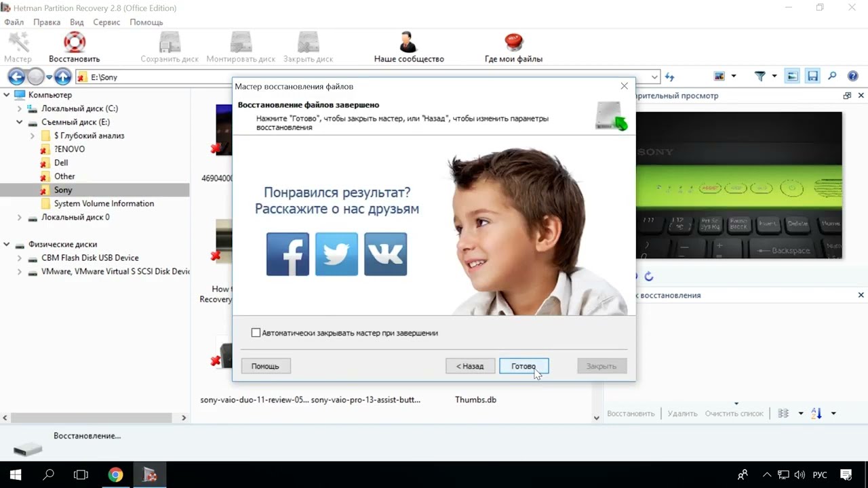Open Windows Start menu
The height and width of the screenshot is (488, 868).
15,474
